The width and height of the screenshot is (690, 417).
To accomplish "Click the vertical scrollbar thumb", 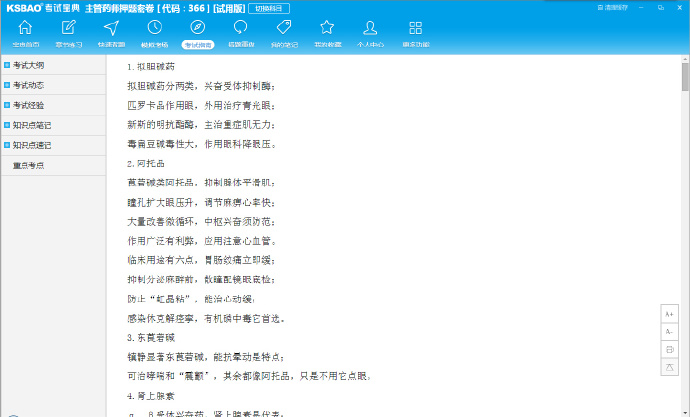I will pos(685,77).
